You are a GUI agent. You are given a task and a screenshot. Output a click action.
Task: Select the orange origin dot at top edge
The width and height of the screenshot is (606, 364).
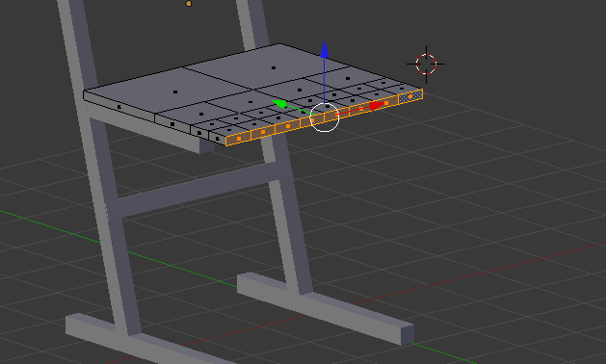189,4
